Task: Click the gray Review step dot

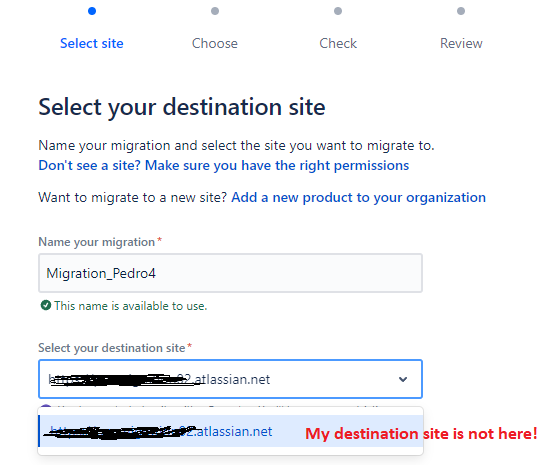Action: pos(461,11)
